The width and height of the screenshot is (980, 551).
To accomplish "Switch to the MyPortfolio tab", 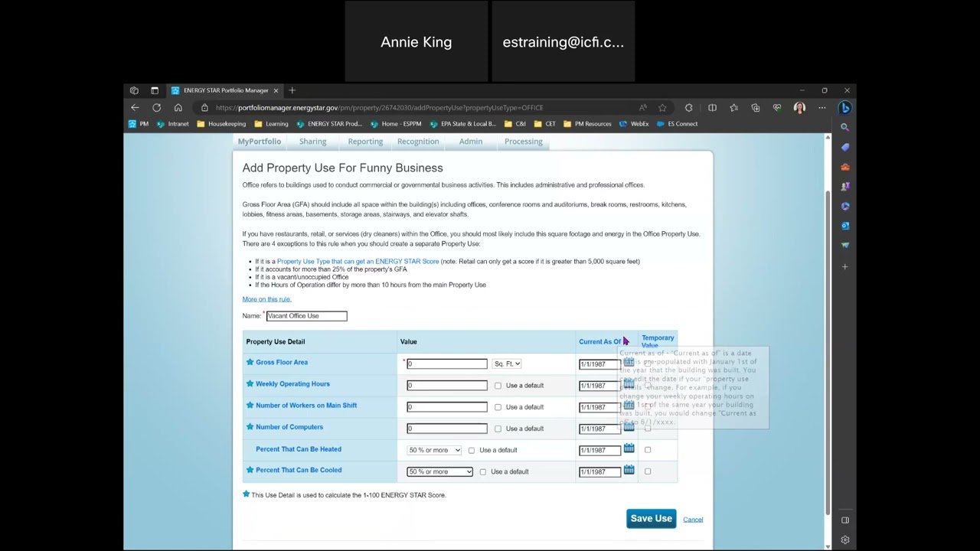I will [x=260, y=142].
